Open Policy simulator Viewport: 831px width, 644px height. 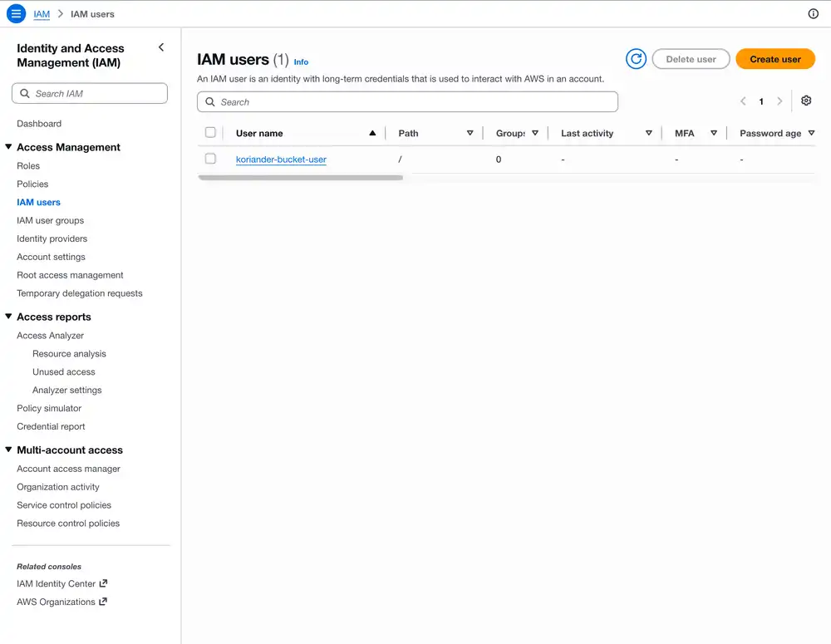click(x=49, y=408)
